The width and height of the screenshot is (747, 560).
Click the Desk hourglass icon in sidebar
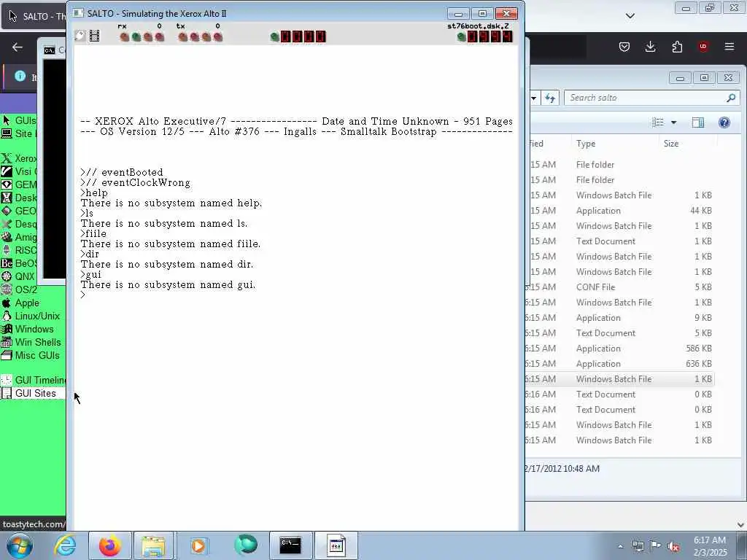(6, 197)
